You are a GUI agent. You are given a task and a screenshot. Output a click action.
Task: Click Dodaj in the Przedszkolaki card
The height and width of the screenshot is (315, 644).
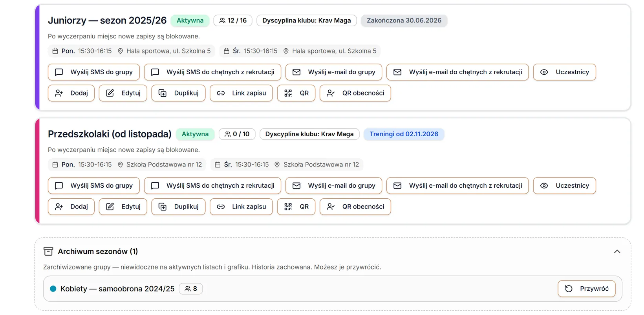point(71,207)
